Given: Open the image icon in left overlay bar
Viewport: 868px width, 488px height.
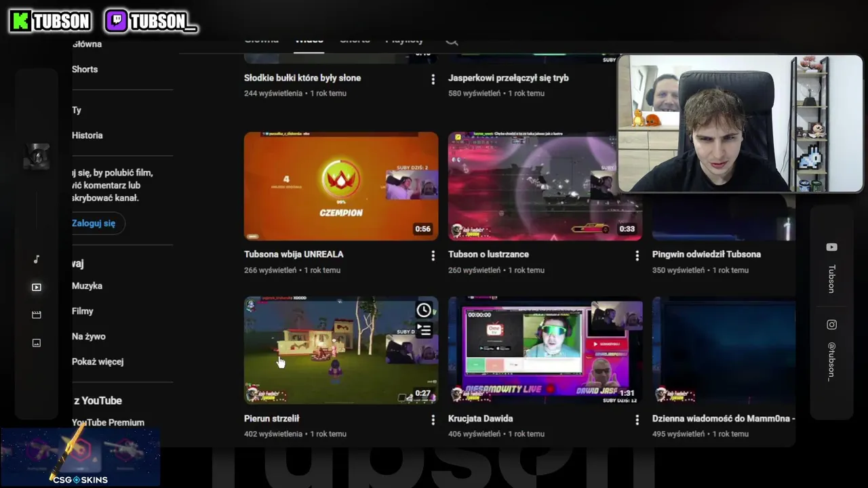Looking at the screenshot, I should (37, 343).
